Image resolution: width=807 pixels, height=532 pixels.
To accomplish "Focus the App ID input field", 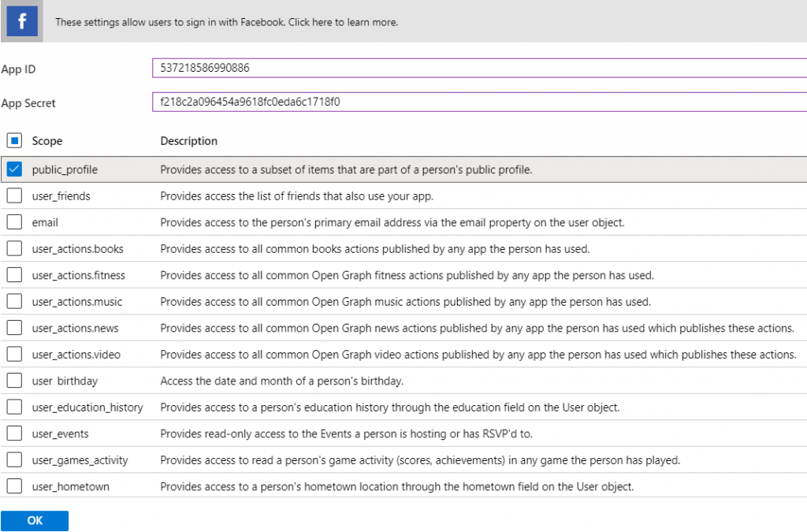I will [x=478, y=69].
